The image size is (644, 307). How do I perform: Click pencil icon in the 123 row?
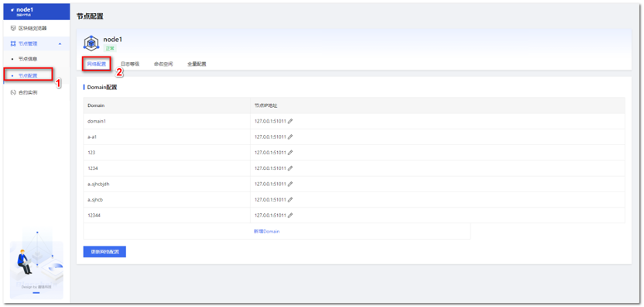(290, 152)
